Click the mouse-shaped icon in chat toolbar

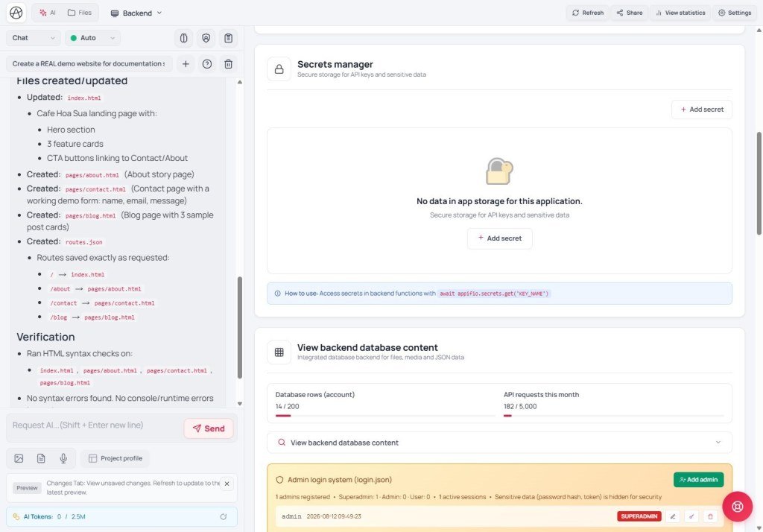(x=183, y=38)
